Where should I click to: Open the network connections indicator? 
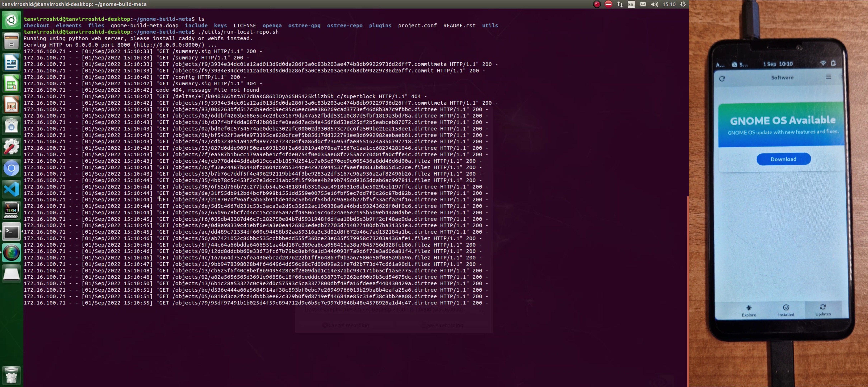[x=620, y=4]
